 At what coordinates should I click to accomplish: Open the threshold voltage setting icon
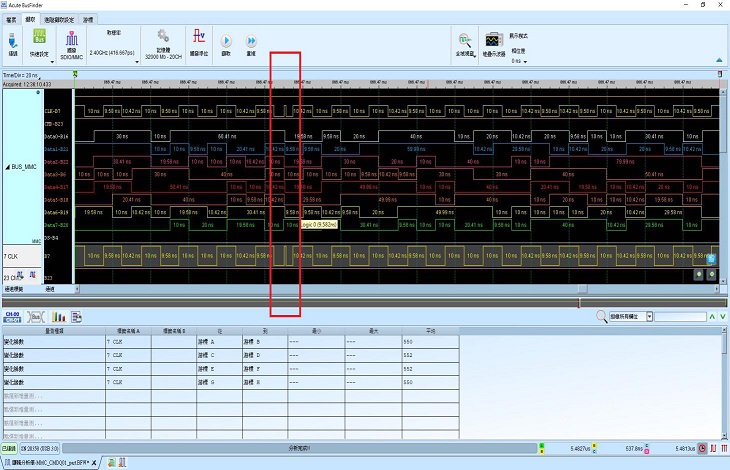(198, 37)
